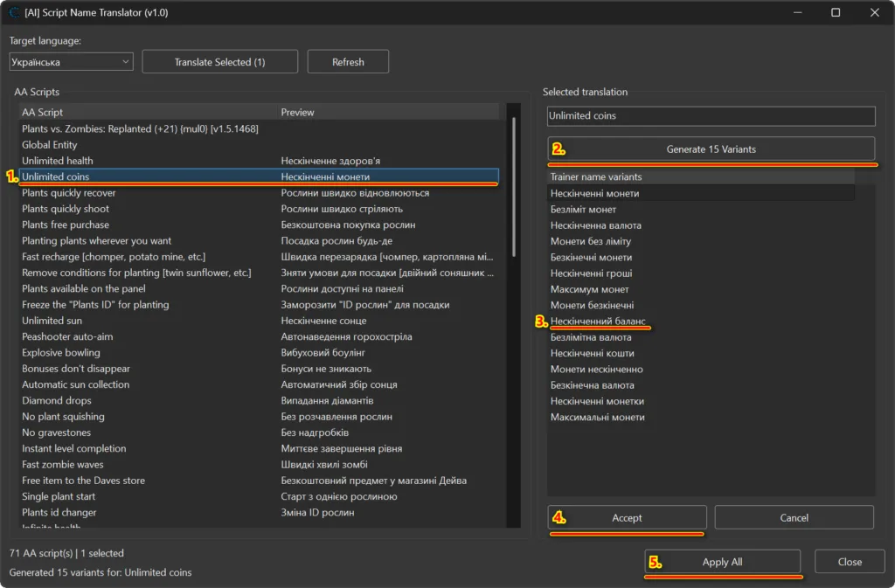Select 'Diamond drops' row
895x588 pixels.
click(259, 400)
